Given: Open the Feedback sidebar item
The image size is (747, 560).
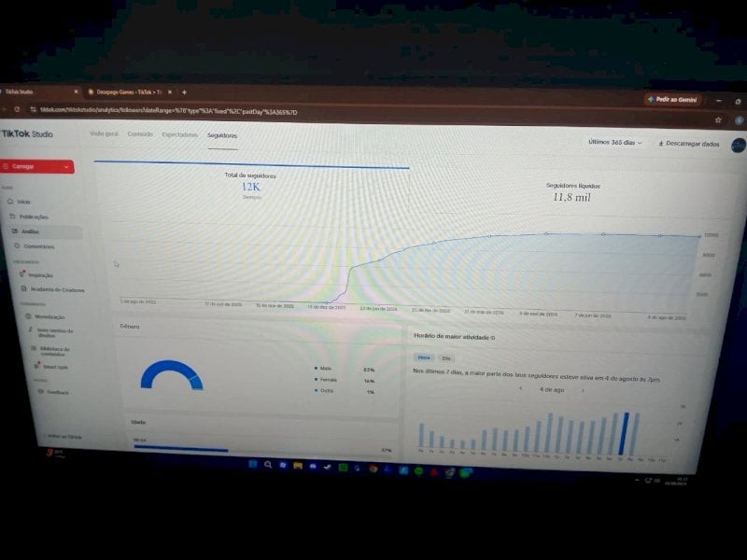Looking at the screenshot, I should [53, 392].
